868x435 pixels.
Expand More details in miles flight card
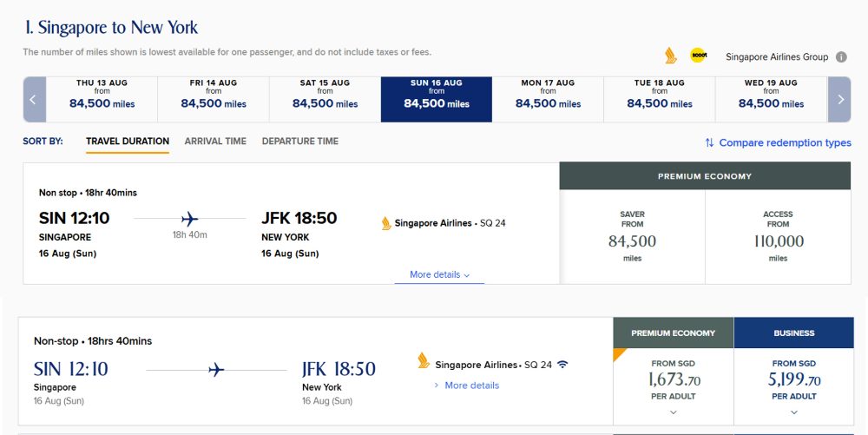(x=439, y=274)
